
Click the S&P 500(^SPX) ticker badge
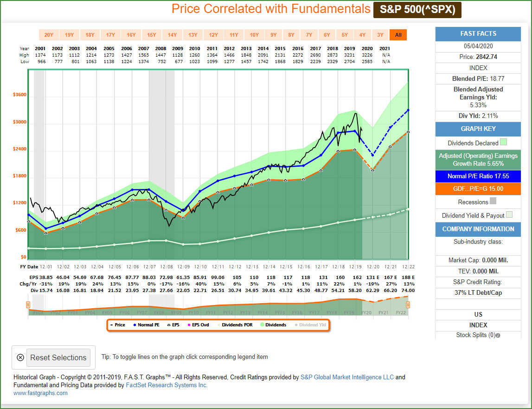(x=417, y=9)
